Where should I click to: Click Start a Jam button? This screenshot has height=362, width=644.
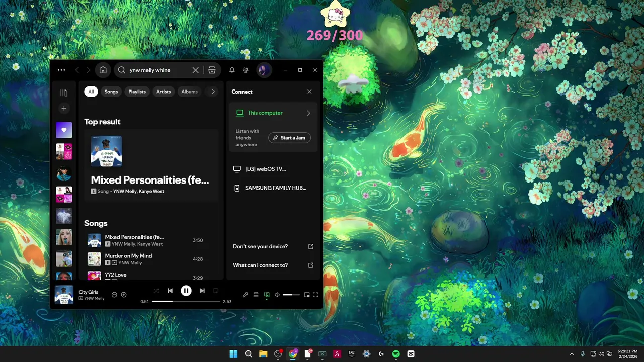click(289, 138)
